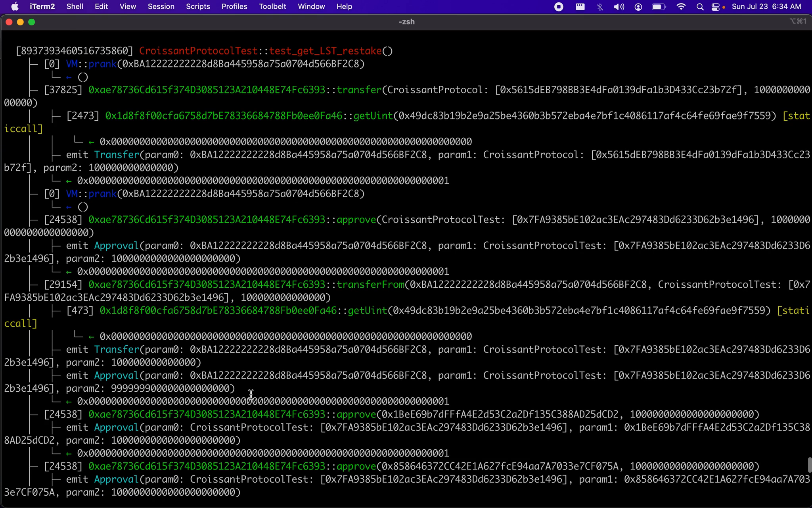Open the View menu
The image size is (812, 508).
tap(128, 7)
